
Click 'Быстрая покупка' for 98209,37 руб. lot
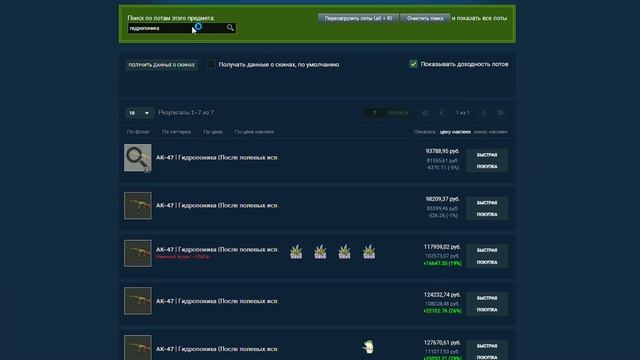tap(487, 208)
